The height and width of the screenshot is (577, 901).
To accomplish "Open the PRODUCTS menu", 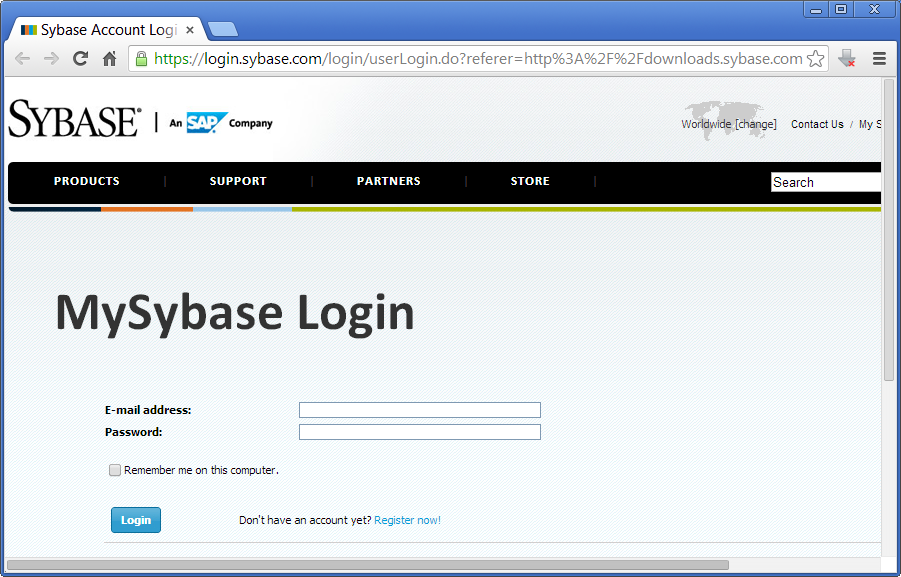I will coord(87,181).
